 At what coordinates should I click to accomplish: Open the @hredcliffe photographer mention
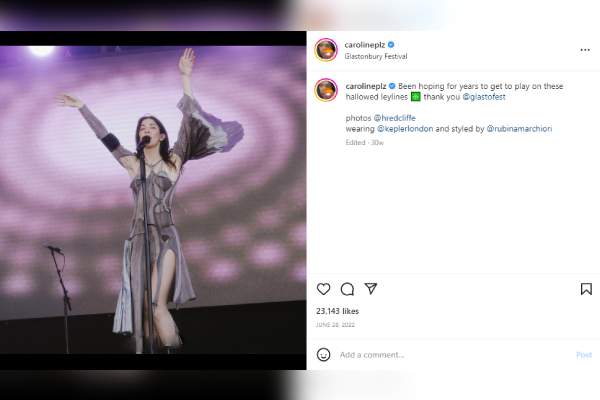[x=395, y=118]
